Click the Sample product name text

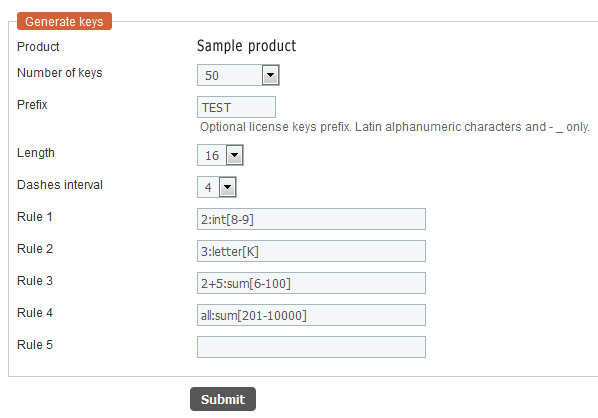click(246, 46)
